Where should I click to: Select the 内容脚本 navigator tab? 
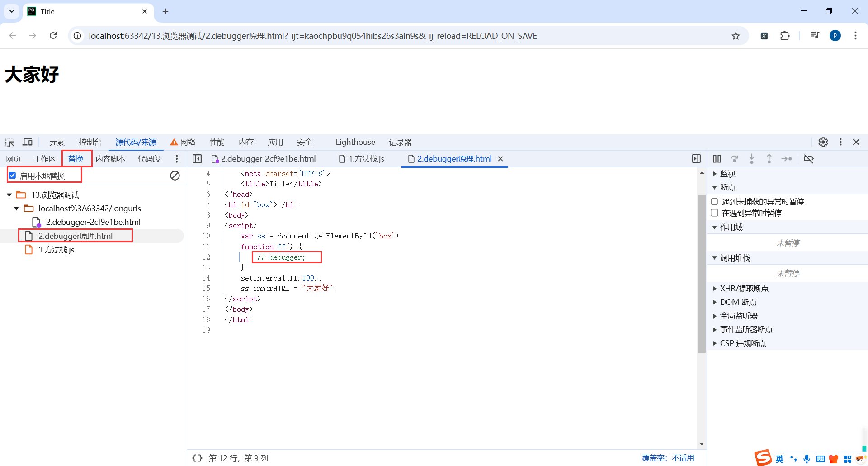coord(111,159)
